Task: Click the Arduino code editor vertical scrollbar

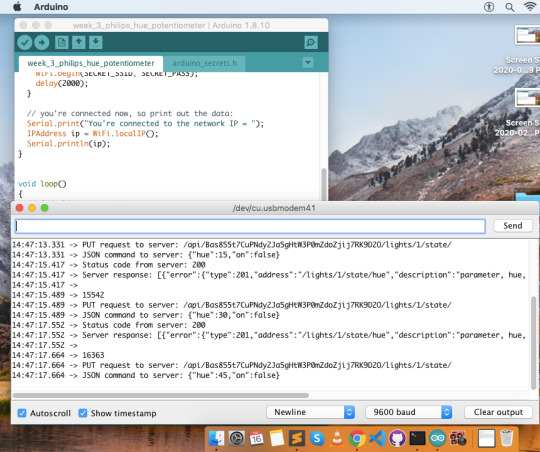Action: 324,184
